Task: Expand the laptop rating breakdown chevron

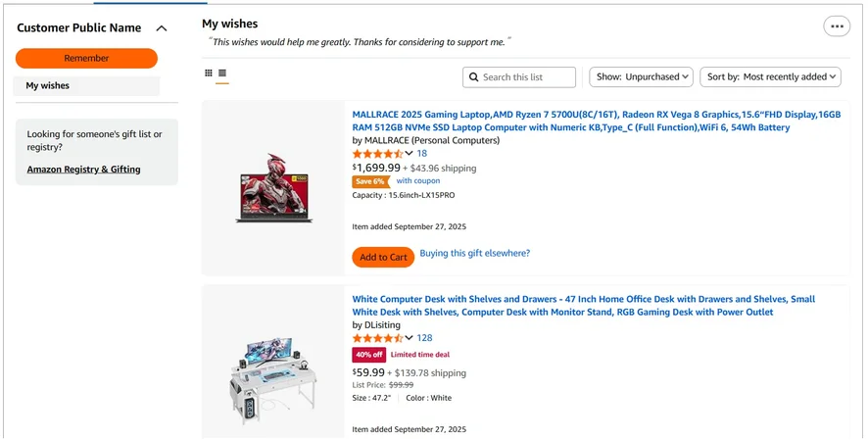Action: point(409,154)
